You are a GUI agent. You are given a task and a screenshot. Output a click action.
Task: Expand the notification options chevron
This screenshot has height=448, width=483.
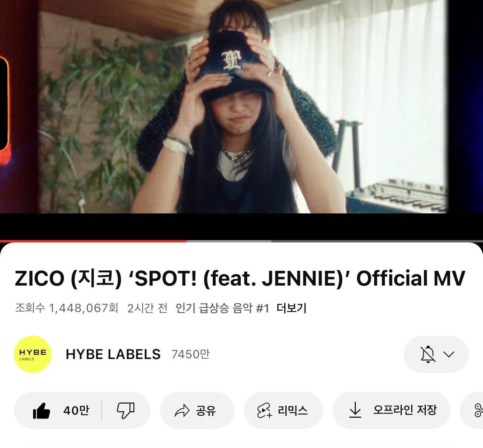click(449, 354)
